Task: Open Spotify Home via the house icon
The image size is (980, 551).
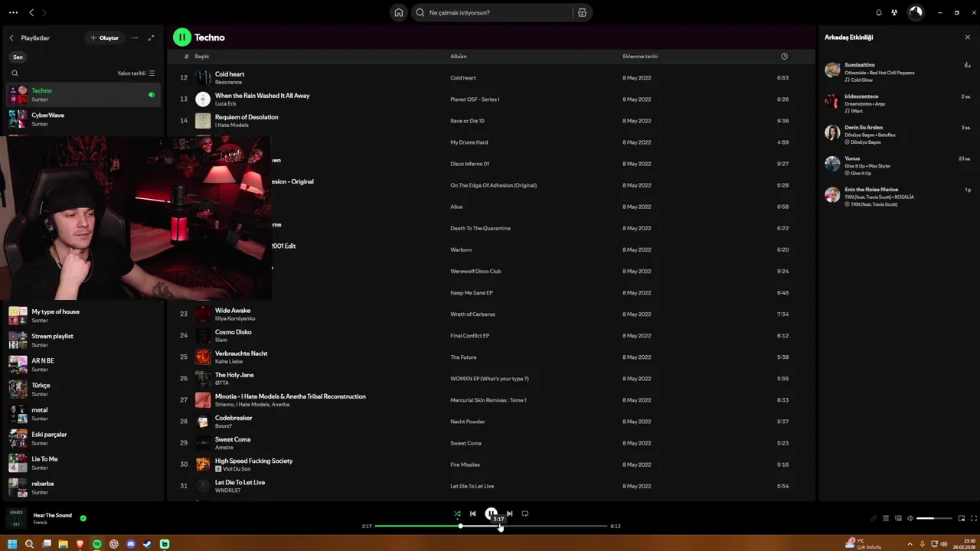Action: [399, 12]
